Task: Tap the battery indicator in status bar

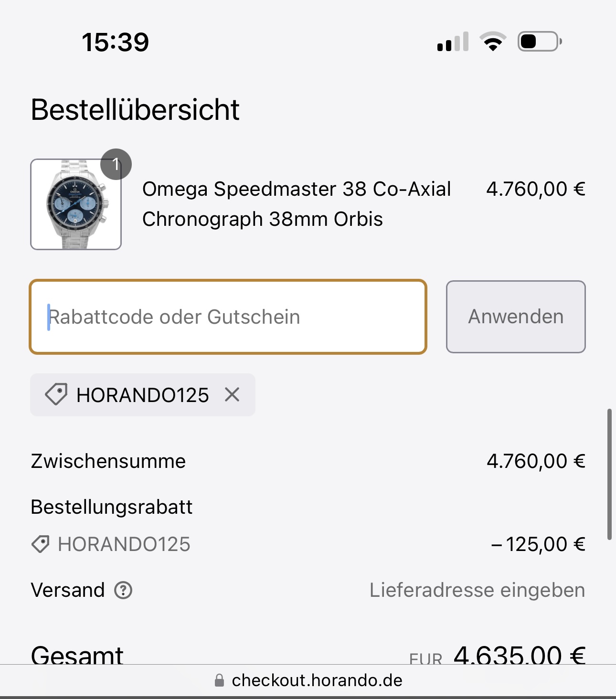Action: (540, 42)
